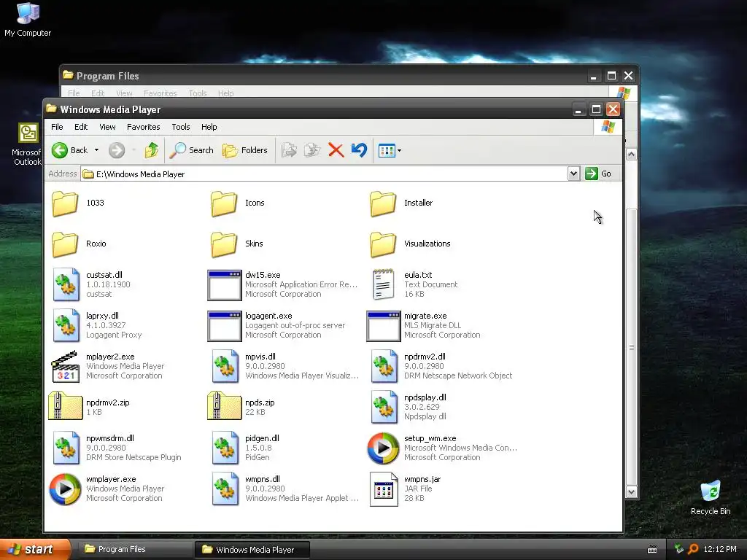Toggle the Folders pane
Viewport: 747px width, 560px height.
(x=245, y=150)
